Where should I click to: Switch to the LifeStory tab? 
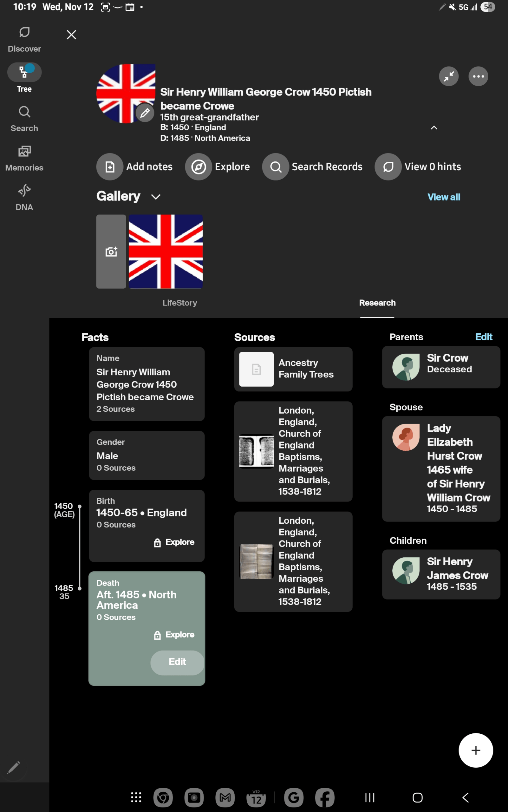tap(180, 303)
